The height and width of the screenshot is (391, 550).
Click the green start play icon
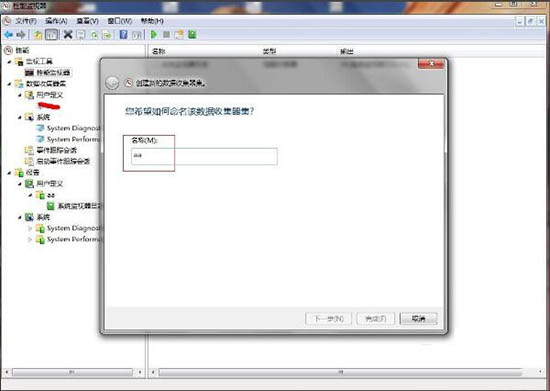coord(154,34)
